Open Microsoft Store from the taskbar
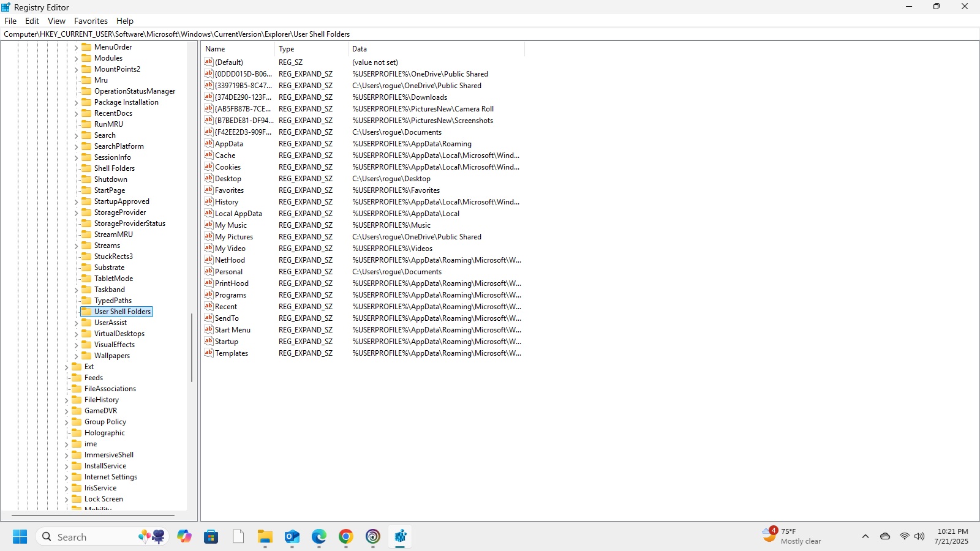This screenshot has height=551, width=980. coord(211,537)
